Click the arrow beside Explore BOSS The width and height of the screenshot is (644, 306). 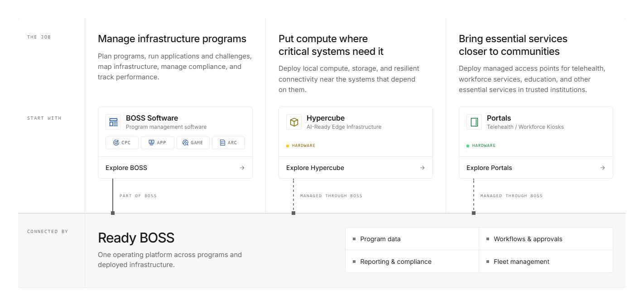pyautogui.click(x=242, y=168)
